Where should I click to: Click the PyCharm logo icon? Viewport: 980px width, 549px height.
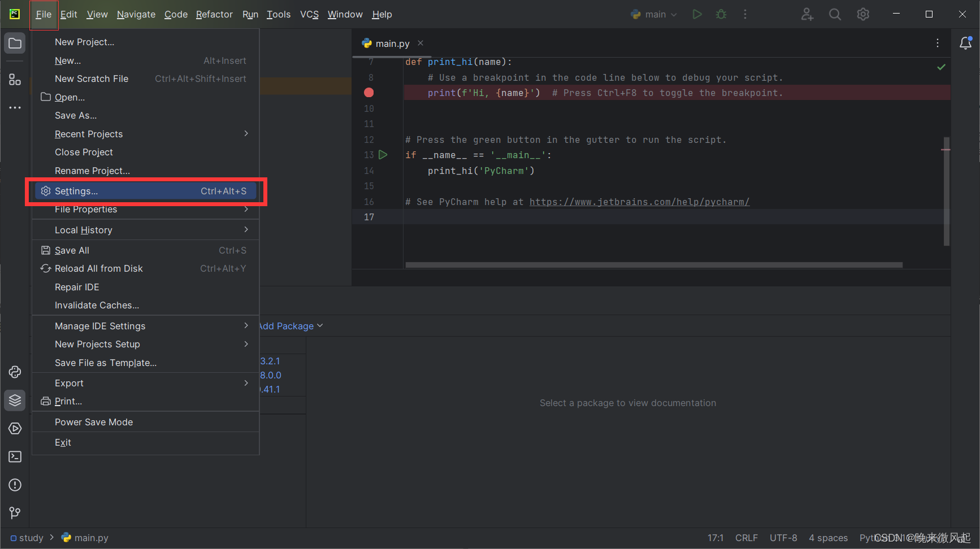(15, 14)
